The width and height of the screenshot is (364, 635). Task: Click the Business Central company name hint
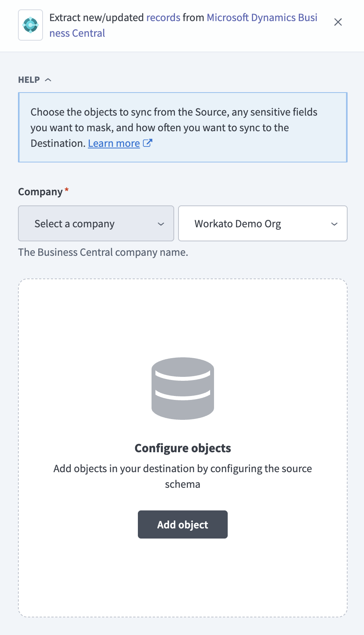[103, 252]
